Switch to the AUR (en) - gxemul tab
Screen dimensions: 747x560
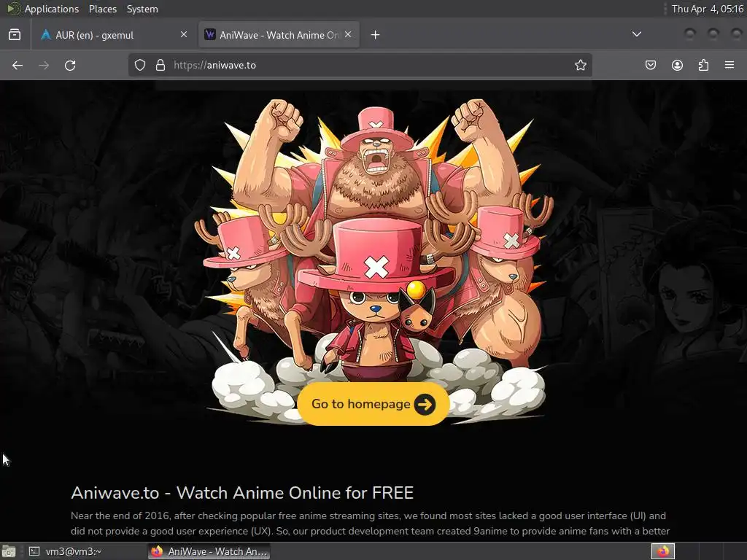(x=115, y=35)
